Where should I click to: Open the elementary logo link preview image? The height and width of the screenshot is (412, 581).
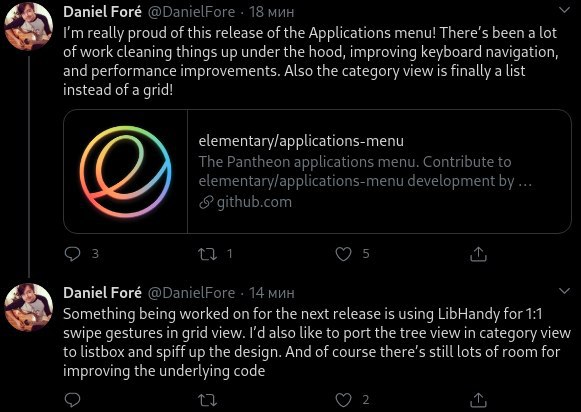pyautogui.click(x=126, y=171)
